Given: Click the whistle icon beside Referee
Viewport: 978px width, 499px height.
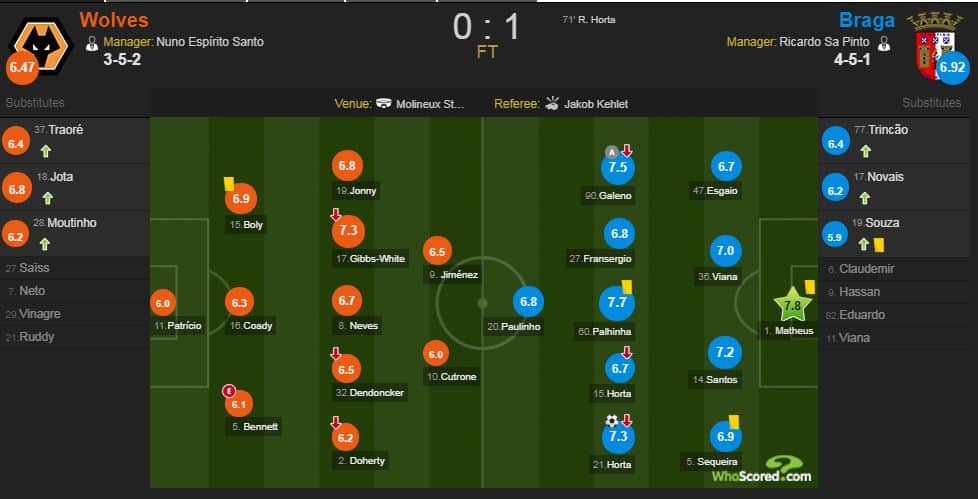Looking at the screenshot, I should coord(551,104).
